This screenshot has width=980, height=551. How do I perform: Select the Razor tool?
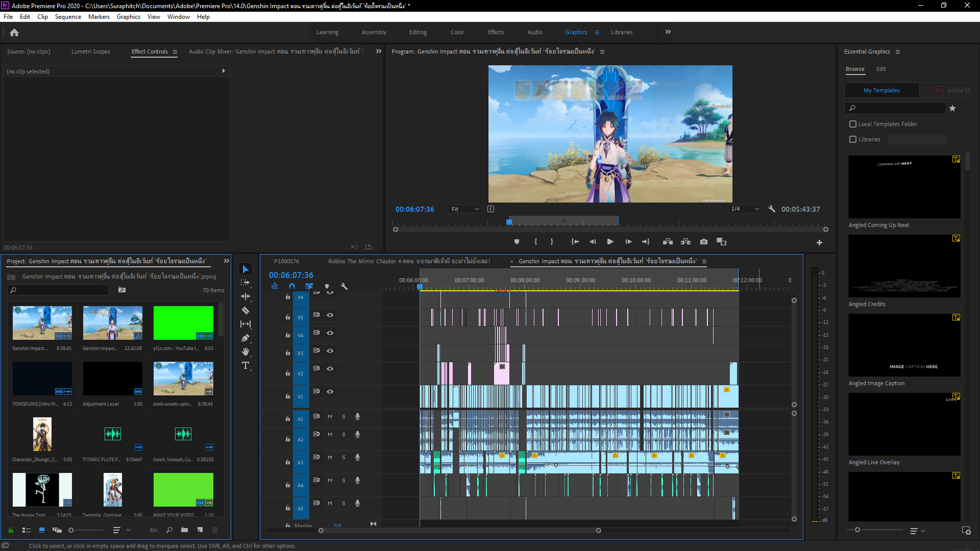(x=246, y=310)
